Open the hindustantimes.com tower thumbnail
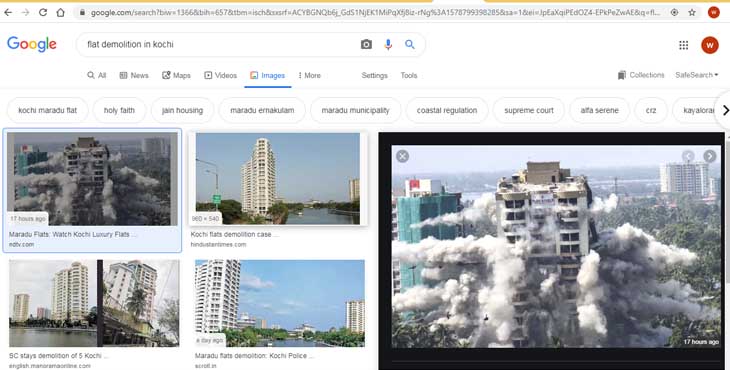Image resolution: width=730 pixels, height=370 pixels. coord(278,179)
